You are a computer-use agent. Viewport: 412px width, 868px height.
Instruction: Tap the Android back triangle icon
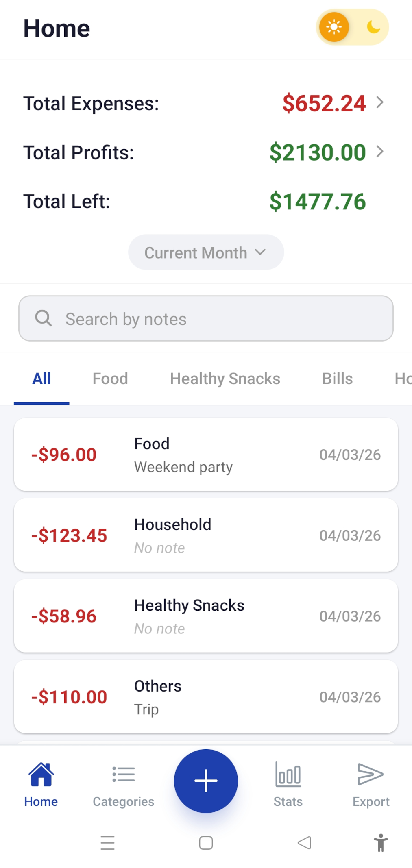point(304,843)
